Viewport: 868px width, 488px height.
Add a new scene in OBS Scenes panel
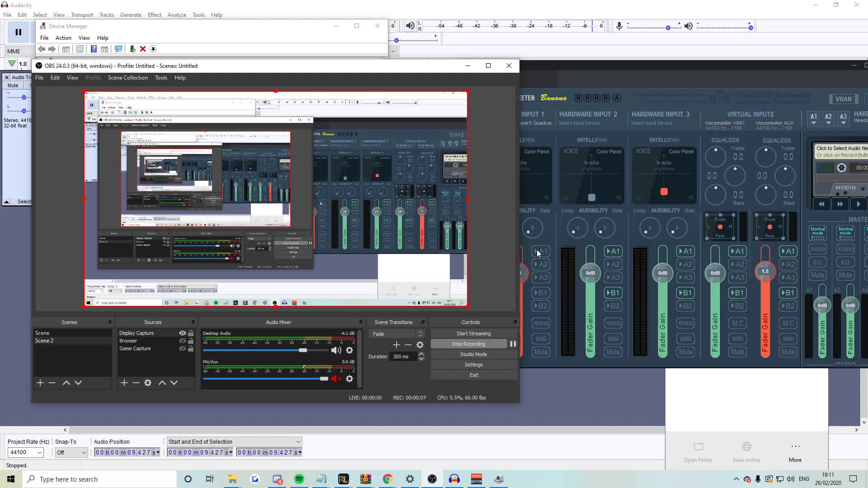[x=40, y=383]
